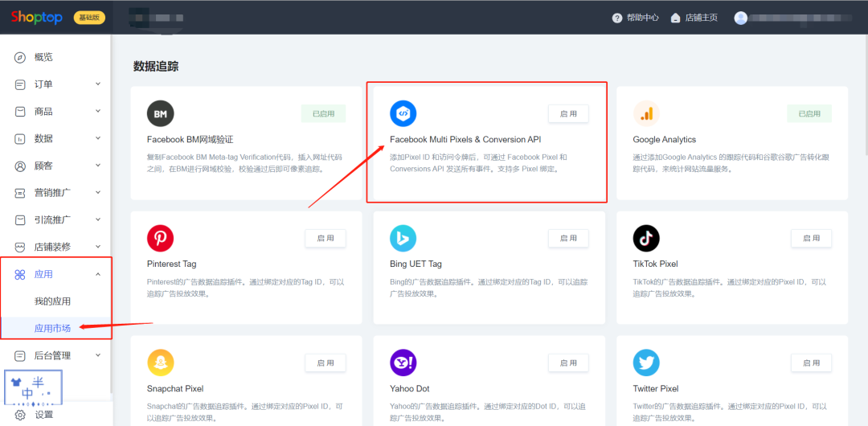Click the icon beside 引流推广
The width and height of the screenshot is (868, 426).
20,220
